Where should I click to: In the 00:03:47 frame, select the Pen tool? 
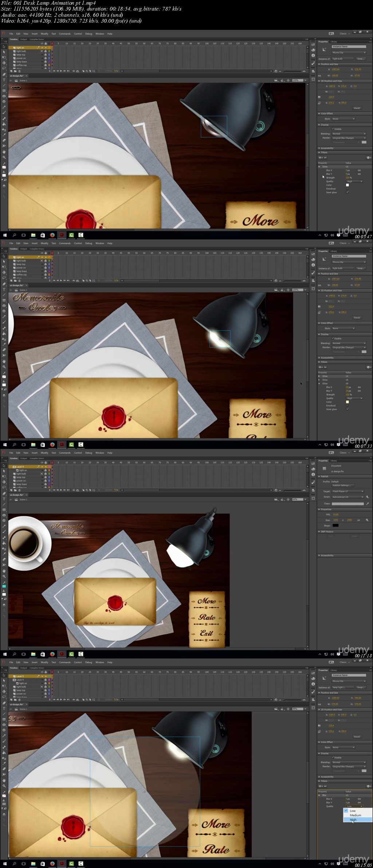point(4,74)
